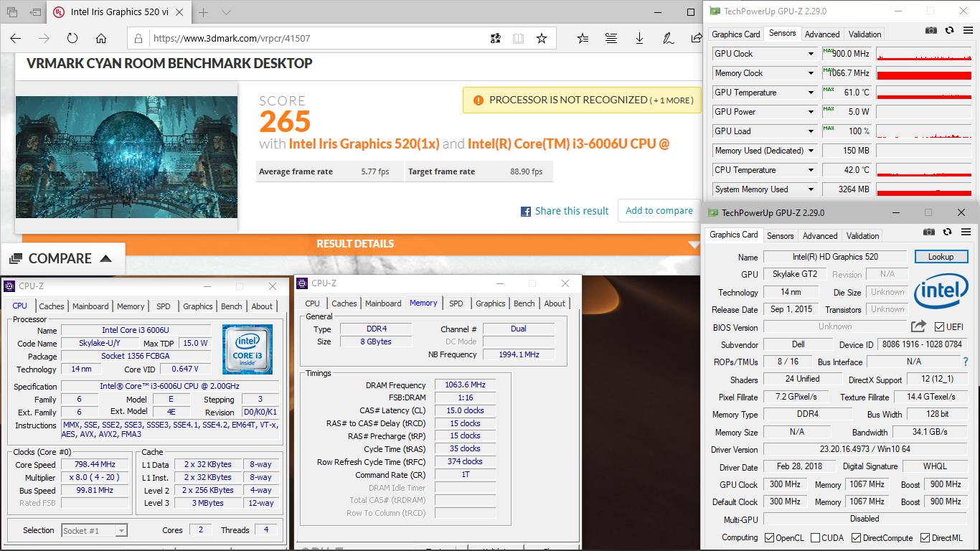Open a new Edge tab

point(204,12)
